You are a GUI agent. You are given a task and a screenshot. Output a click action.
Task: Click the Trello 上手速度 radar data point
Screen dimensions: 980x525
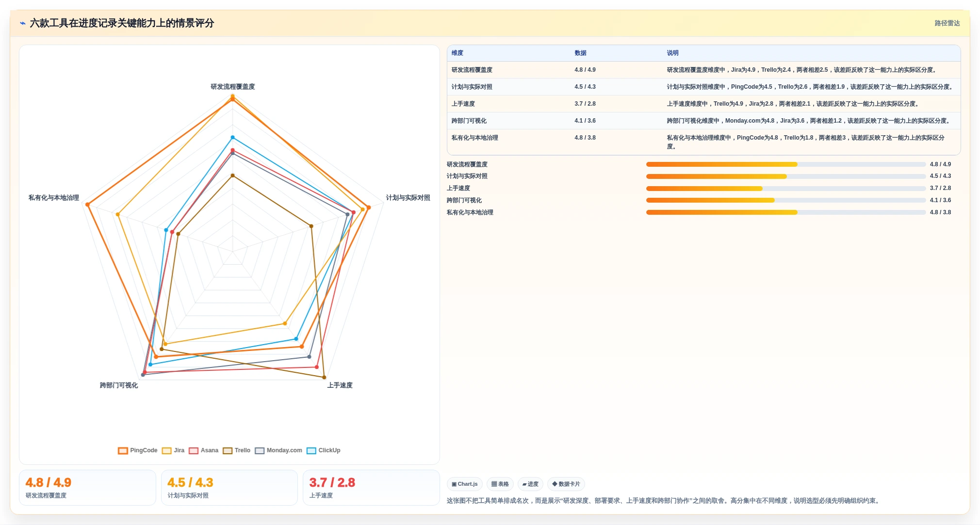point(324,377)
